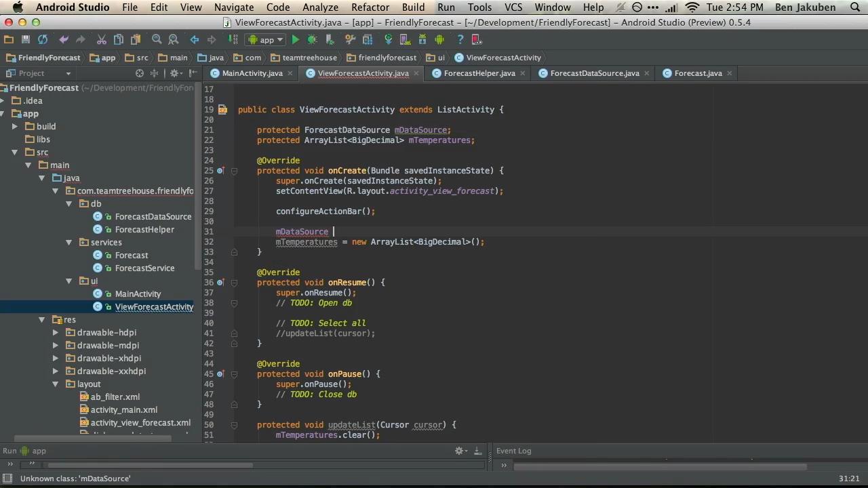Open the VCS menu
868x488 pixels.
pyautogui.click(x=513, y=7)
